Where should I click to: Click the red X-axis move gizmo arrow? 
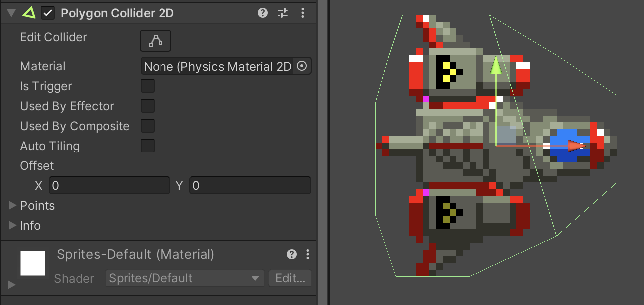tap(576, 146)
